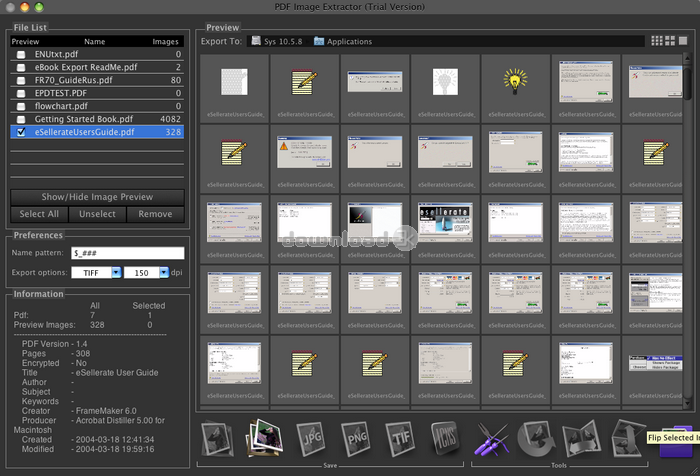700x476 pixels.
Task: Select the EPDTEST.PDF file name
Action: tap(61, 93)
